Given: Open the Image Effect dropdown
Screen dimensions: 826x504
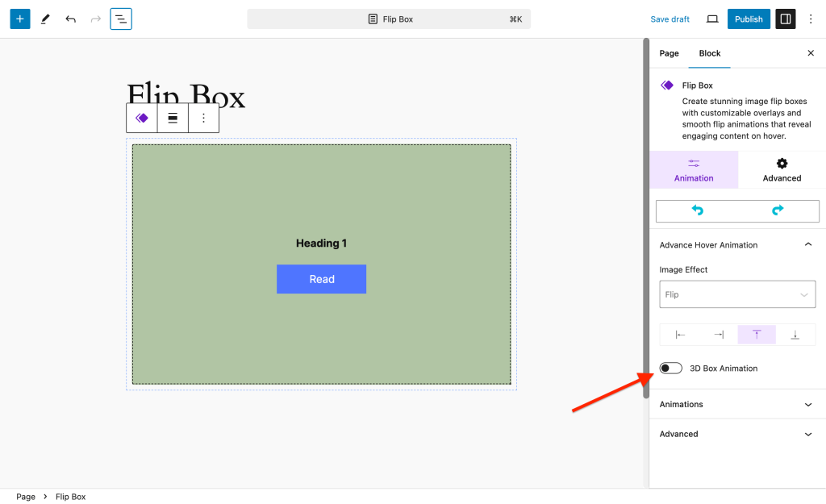Looking at the screenshot, I should (x=737, y=294).
